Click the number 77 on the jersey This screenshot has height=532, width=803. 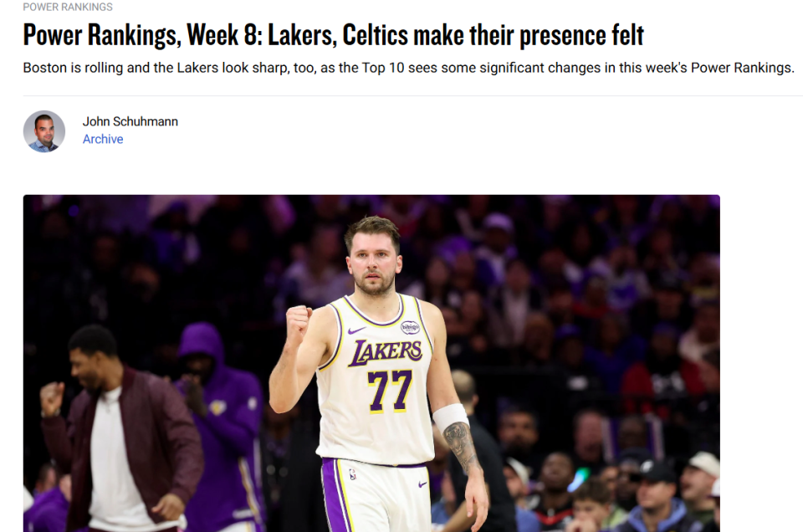point(390,391)
